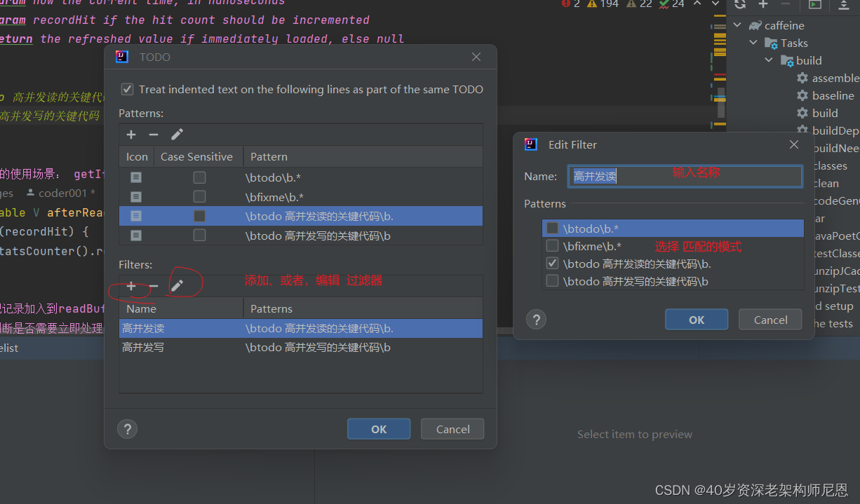Image resolution: width=860 pixels, height=504 pixels.
Task: Cancel the Edit Filter dialog
Action: click(x=770, y=320)
